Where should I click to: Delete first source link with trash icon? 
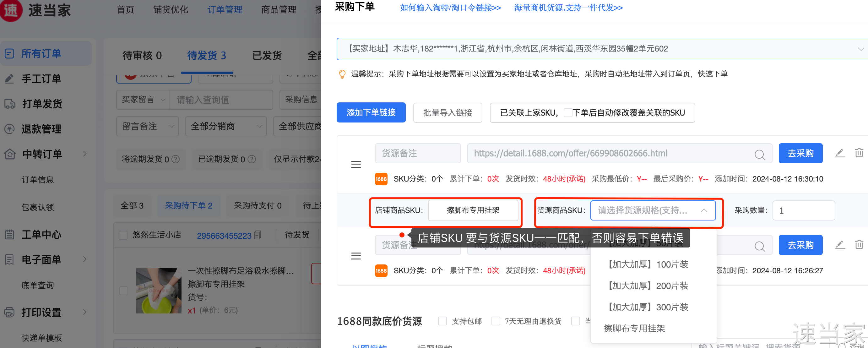[859, 153]
